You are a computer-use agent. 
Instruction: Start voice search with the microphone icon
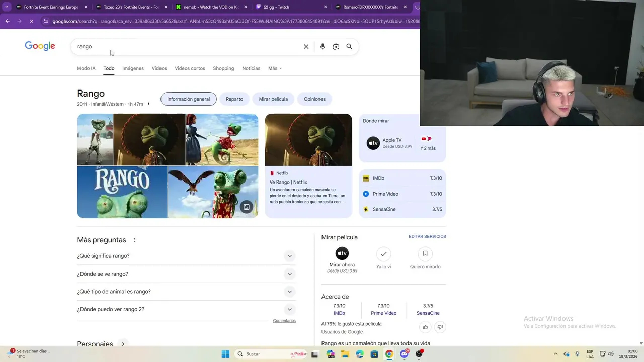(x=323, y=46)
